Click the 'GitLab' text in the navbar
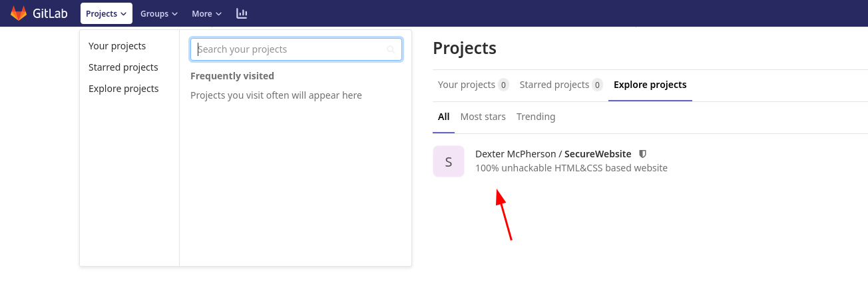The image size is (868, 284). pos(47,13)
